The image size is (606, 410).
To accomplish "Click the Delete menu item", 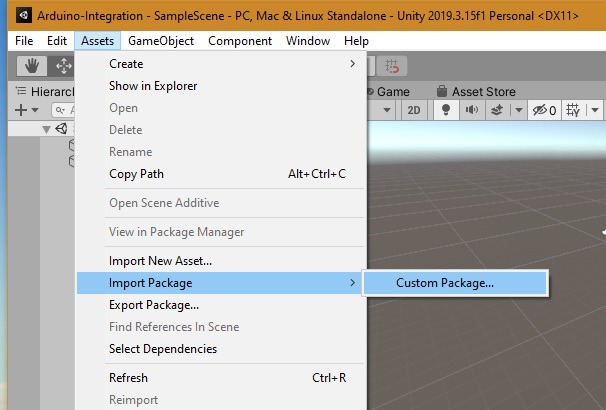I will coord(221,130).
